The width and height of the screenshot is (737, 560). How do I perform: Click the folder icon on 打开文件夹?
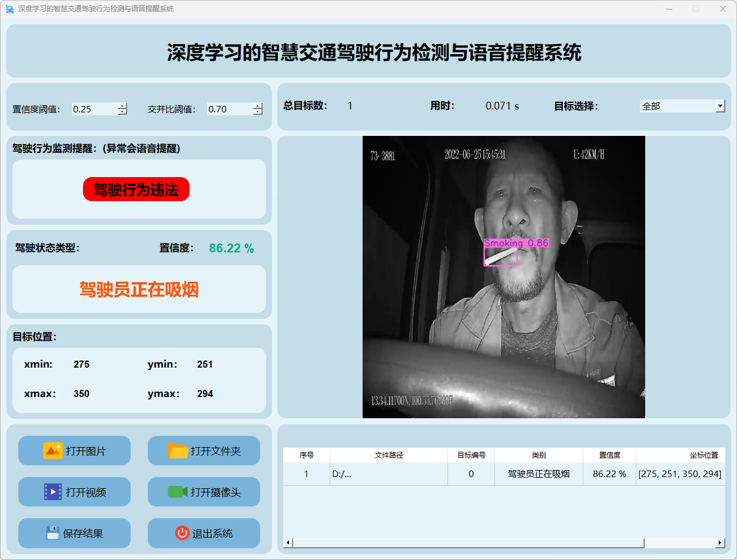(178, 451)
